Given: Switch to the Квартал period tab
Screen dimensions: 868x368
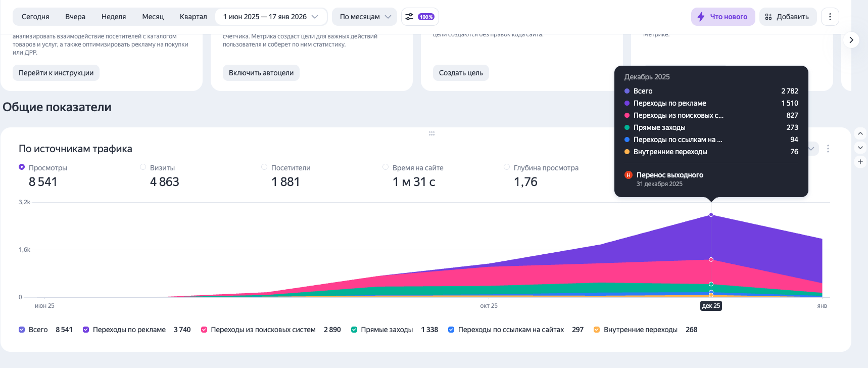Looking at the screenshot, I should pyautogui.click(x=193, y=17).
